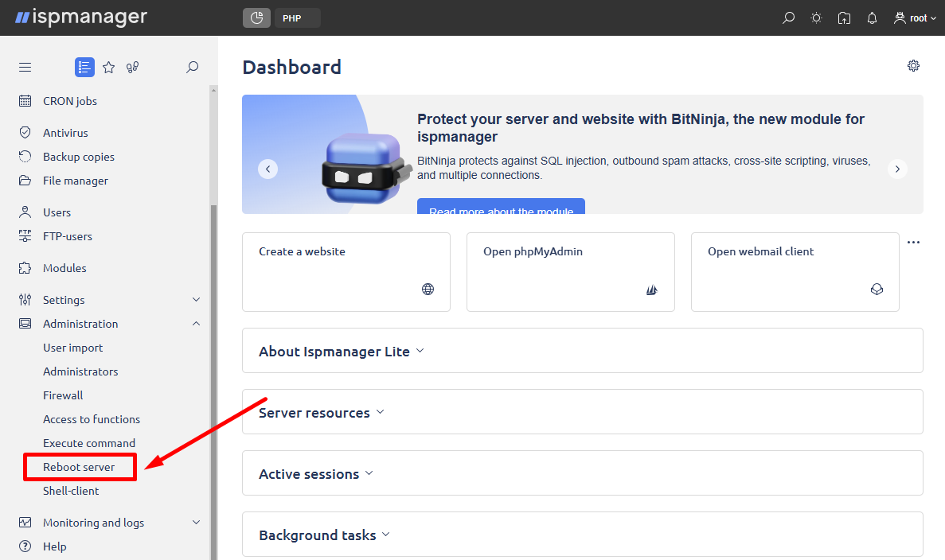Open Modules section

pyautogui.click(x=64, y=268)
